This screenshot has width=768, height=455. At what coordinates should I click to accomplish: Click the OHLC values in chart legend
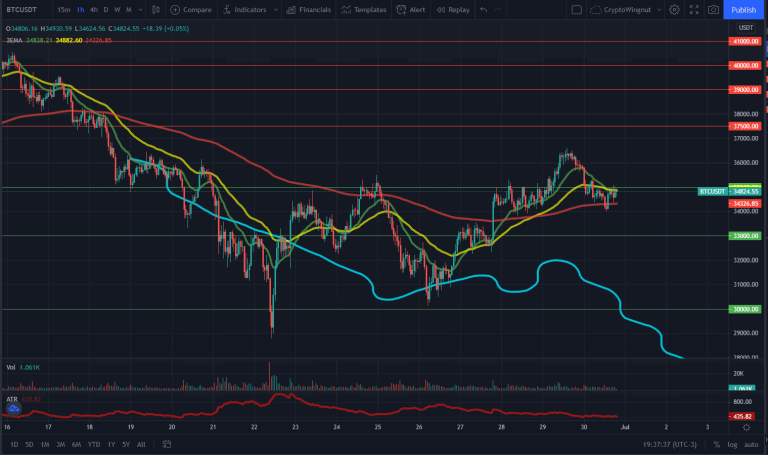(97, 28)
